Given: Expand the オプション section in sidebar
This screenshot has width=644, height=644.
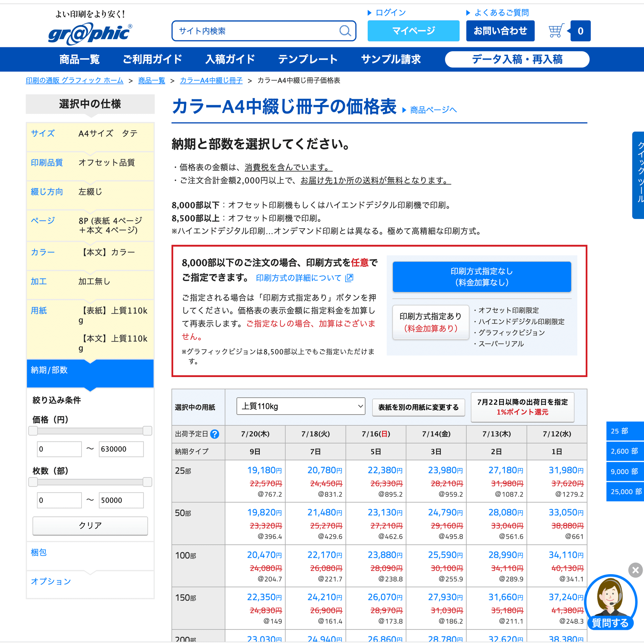Looking at the screenshot, I should [51, 581].
